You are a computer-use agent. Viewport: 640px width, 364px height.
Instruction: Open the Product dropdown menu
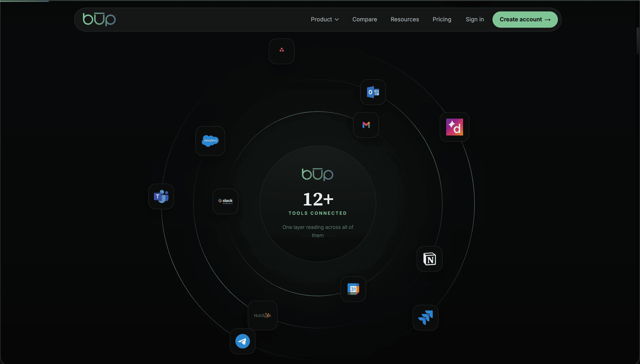(325, 19)
